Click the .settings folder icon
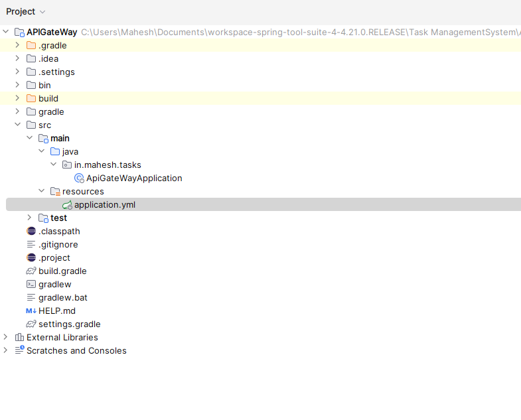Image resolution: width=521 pixels, height=420 pixels. (31, 72)
